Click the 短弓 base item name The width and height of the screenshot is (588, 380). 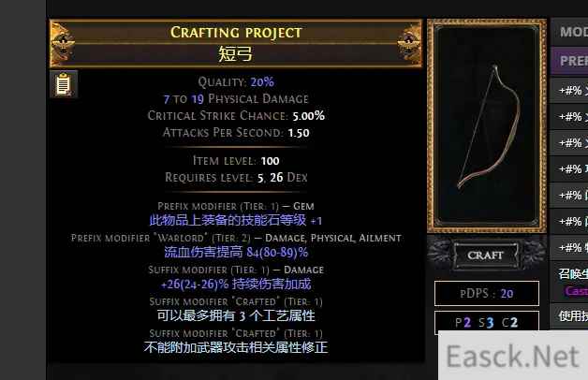pyautogui.click(x=236, y=54)
